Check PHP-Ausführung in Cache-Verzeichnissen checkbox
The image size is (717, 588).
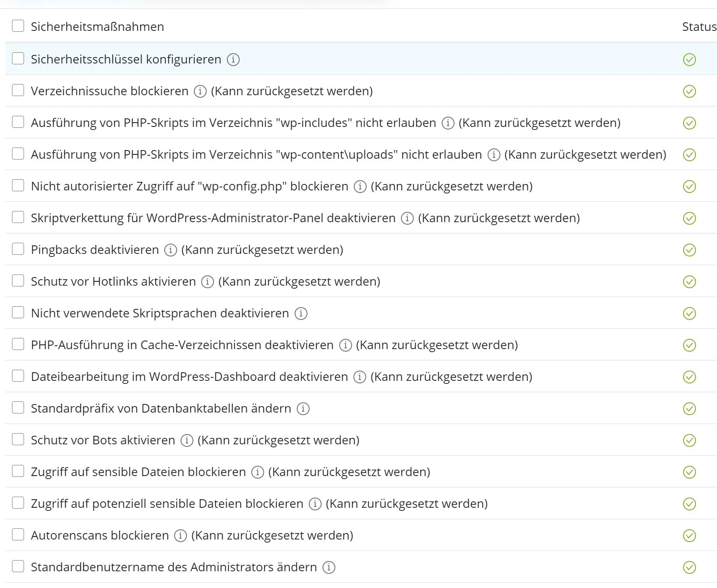(18, 344)
